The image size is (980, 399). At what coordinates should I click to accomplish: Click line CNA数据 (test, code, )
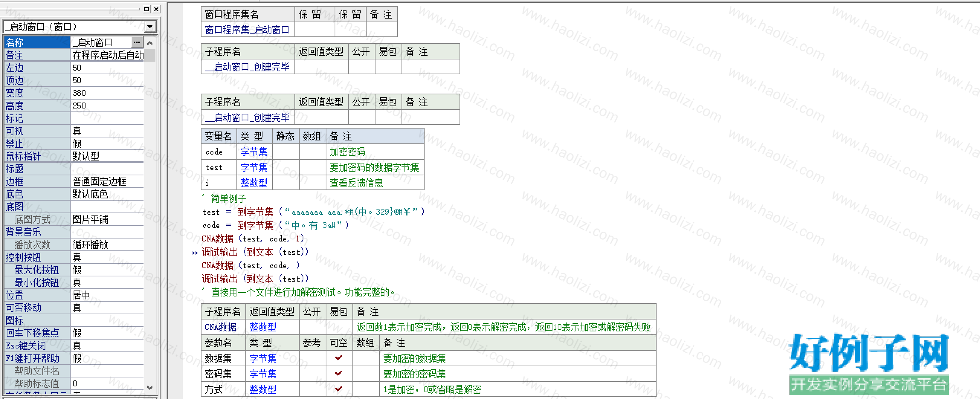tap(251, 265)
